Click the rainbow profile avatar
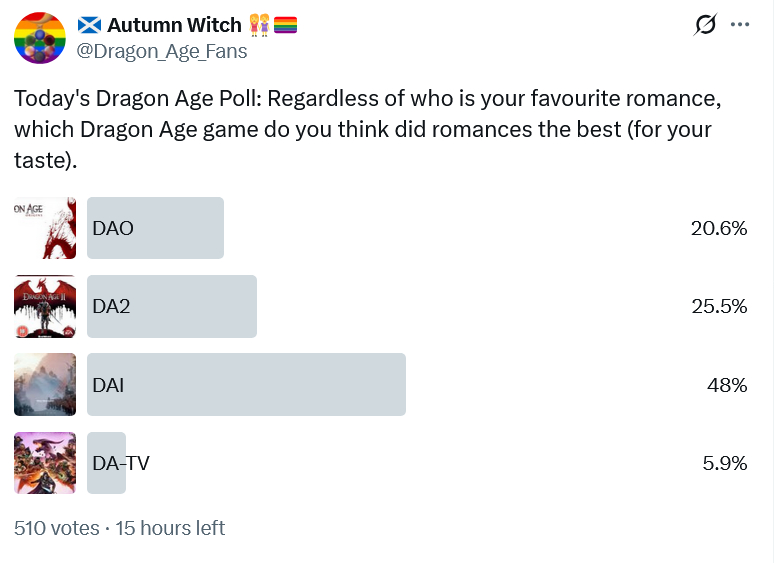Image resolution: width=777 pixels, height=563 pixels. click(x=41, y=39)
